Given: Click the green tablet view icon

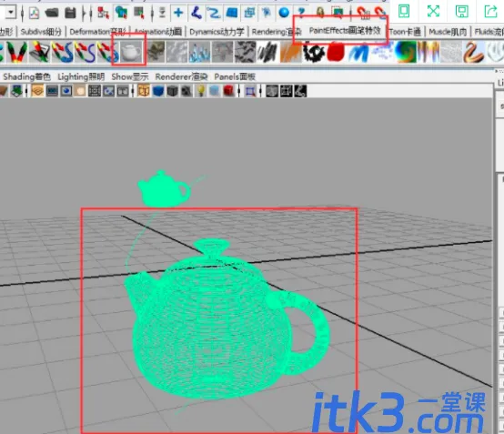Looking at the screenshot, I should point(404,12).
